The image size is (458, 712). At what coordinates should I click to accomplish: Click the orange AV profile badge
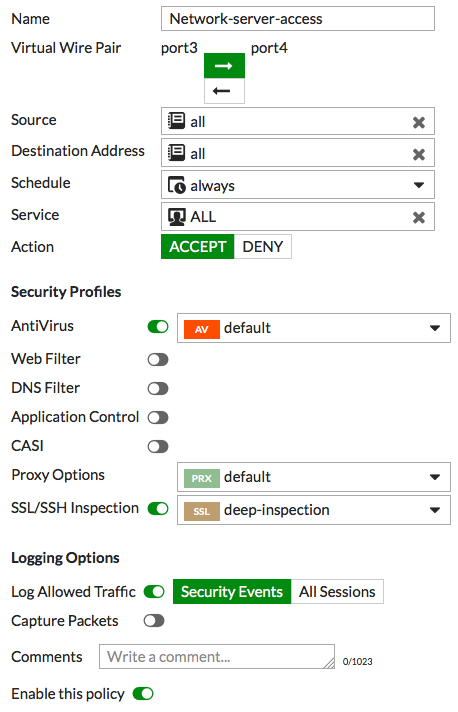click(202, 329)
